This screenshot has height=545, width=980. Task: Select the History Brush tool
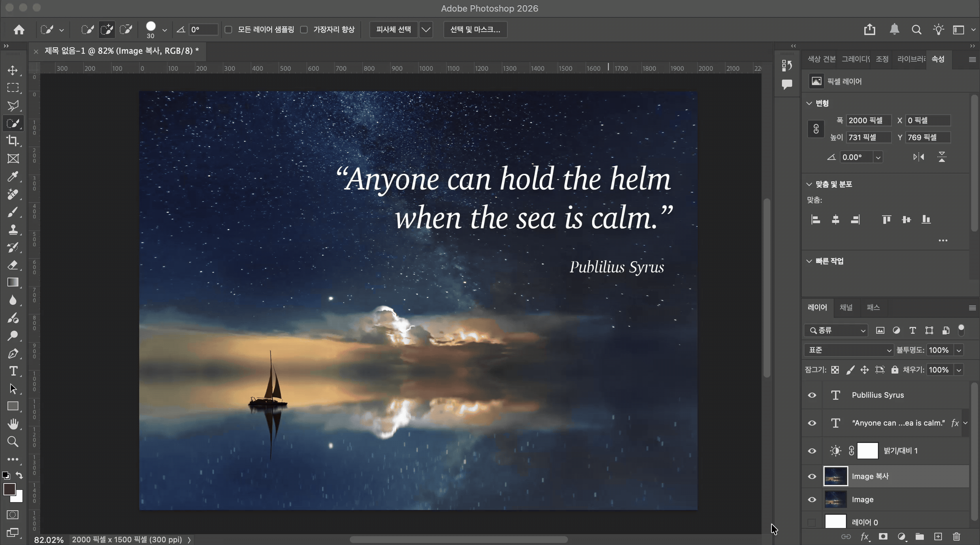pyautogui.click(x=13, y=247)
